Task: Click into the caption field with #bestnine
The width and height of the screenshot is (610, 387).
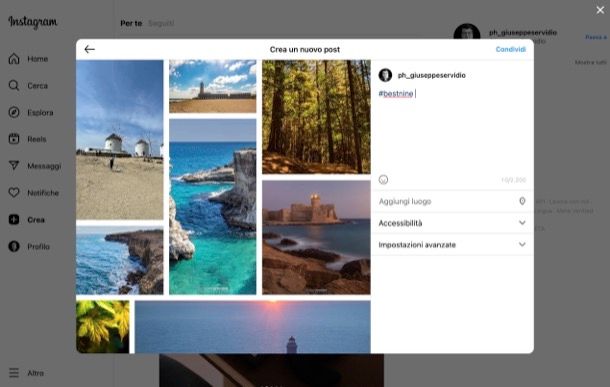Action: tap(452, 130)
